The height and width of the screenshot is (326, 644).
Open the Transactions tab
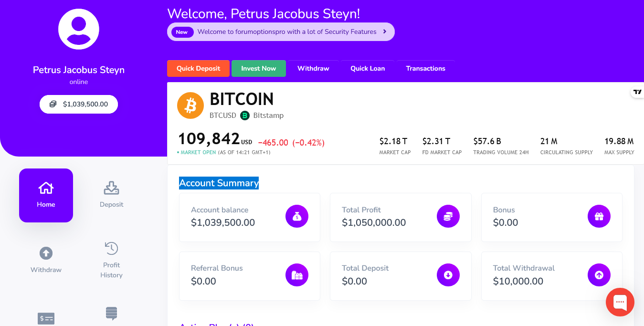pyautogui.click(x=425, y=68)
